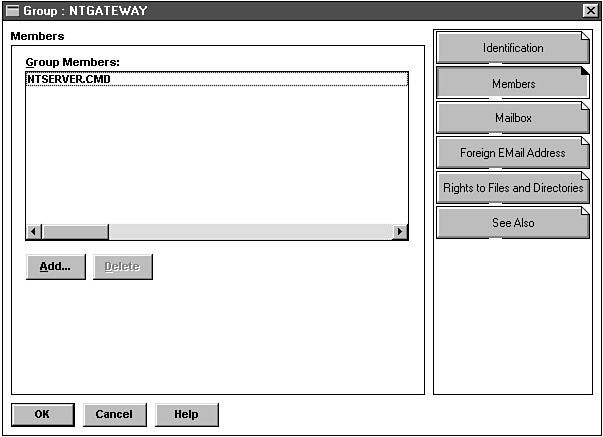Select the Members page button
603x437 pixels.
coord(512,84)
